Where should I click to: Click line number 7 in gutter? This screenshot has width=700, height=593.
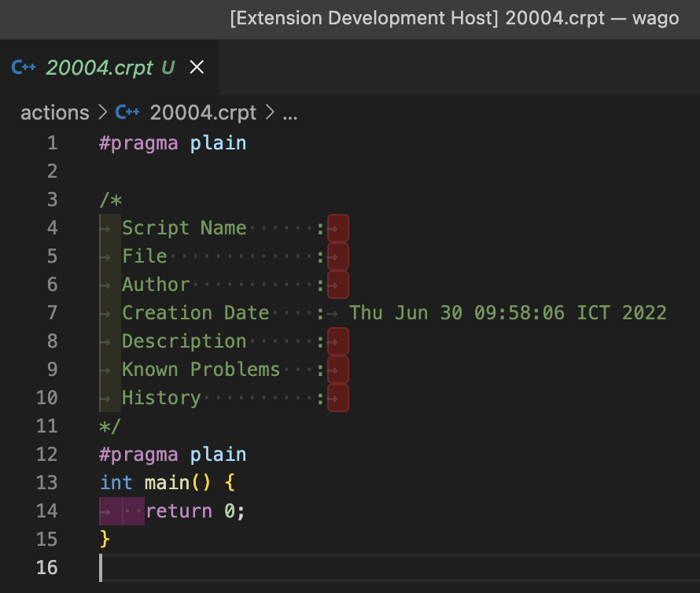coord(52,312)
